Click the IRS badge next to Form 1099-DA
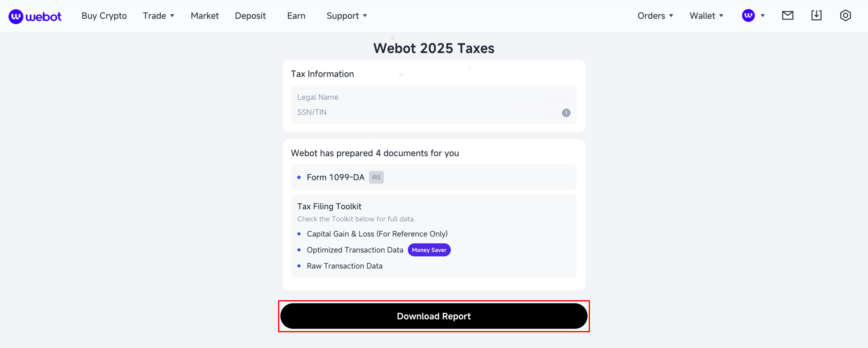This screenshot has height=348, width=868. (376, 177)
